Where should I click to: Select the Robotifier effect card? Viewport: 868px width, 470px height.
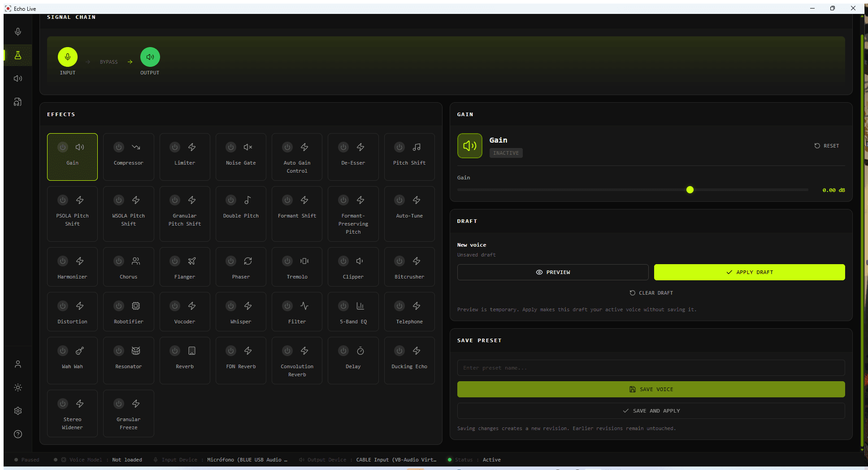tap(129, 312)
